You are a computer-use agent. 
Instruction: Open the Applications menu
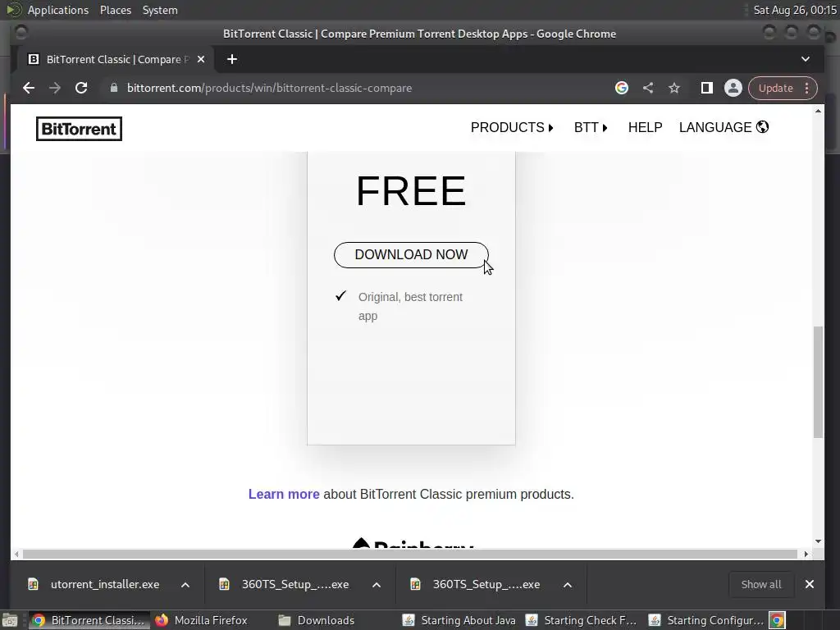click(x=58, y=10)
